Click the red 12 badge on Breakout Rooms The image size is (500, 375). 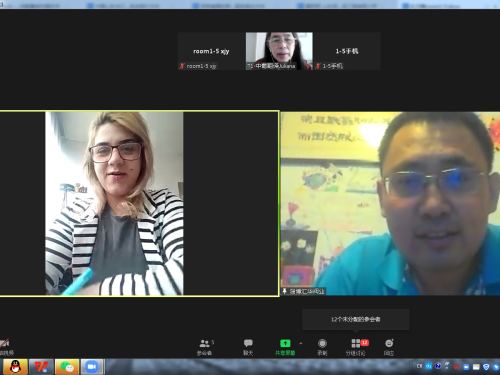tap(365, 342)
